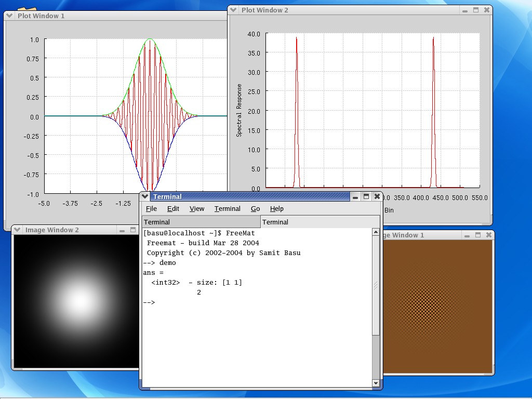The image size is (532, 399).
Task: Click the '0.75' y-axis value in Plot Window 1
Action: pos(33,59)
